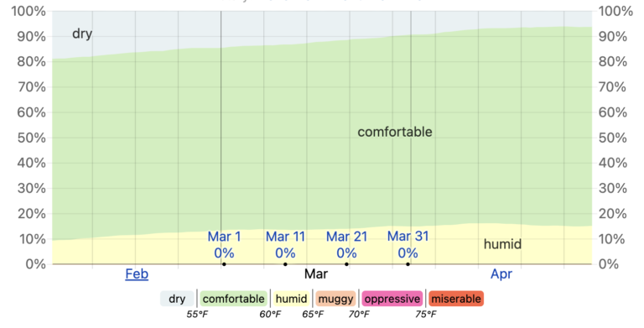Click the Mar 31 0% label
Viewport: 644px width, 328px height.
click(x=408, y=245)
